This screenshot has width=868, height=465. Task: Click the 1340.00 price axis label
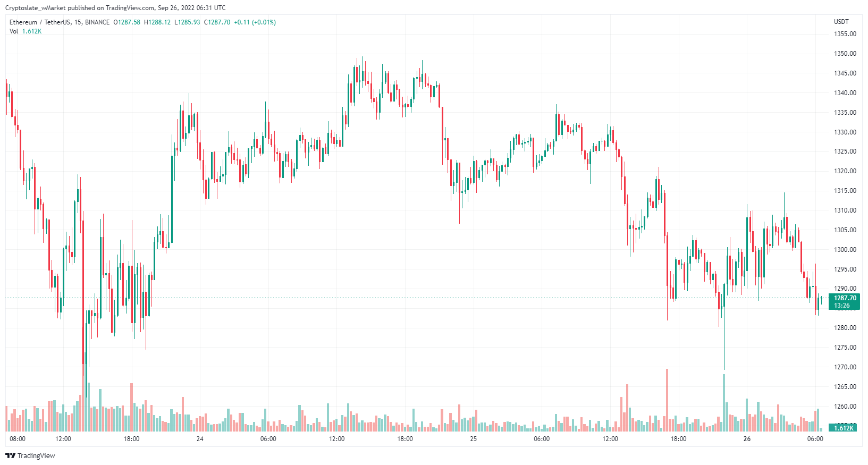pos(845,93)
